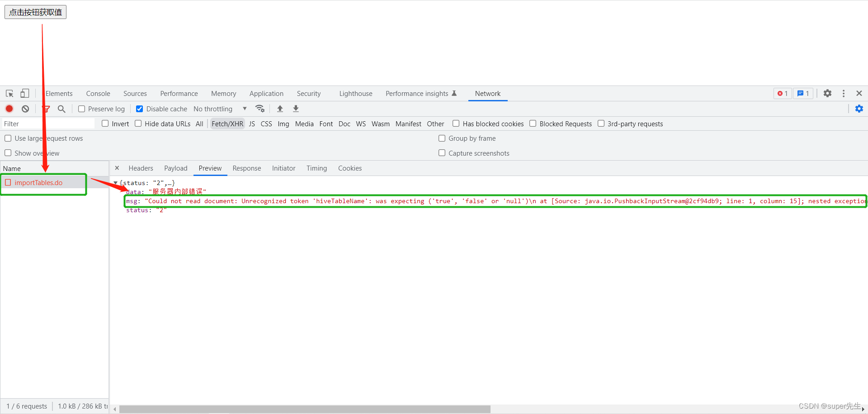Import HAR file upload arrow
Screen dimensions: 868x414
280,109
